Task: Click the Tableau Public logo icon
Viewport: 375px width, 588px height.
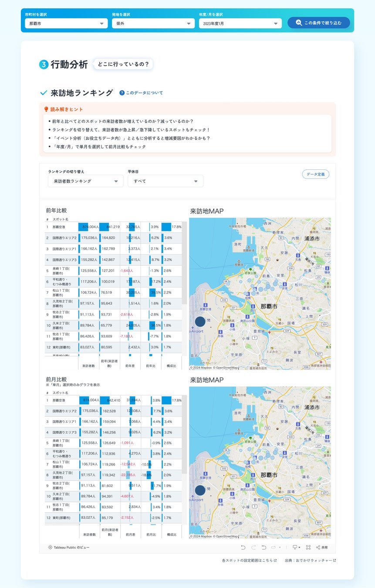Action: point(50,547)
